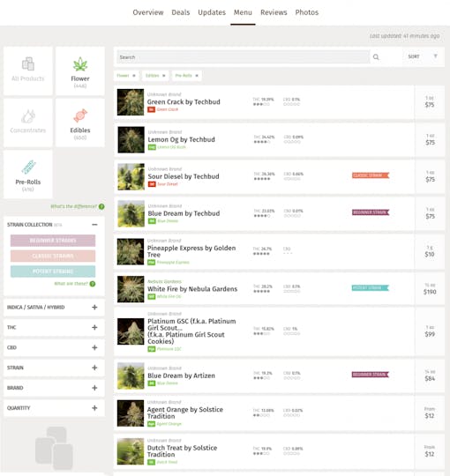450x476 pixels.
Task: Expand the CBD filter section
Action: point(94,347)
